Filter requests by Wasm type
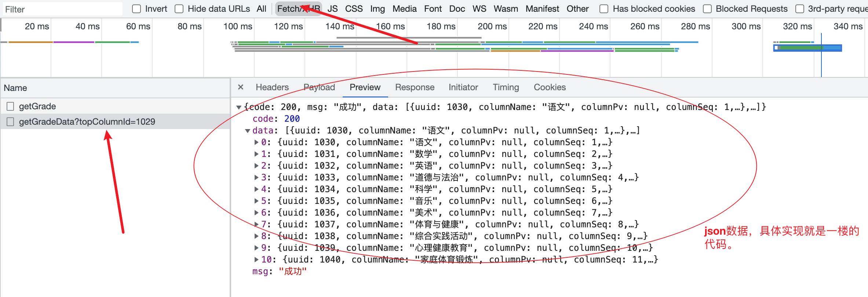 tap(506, 9)
